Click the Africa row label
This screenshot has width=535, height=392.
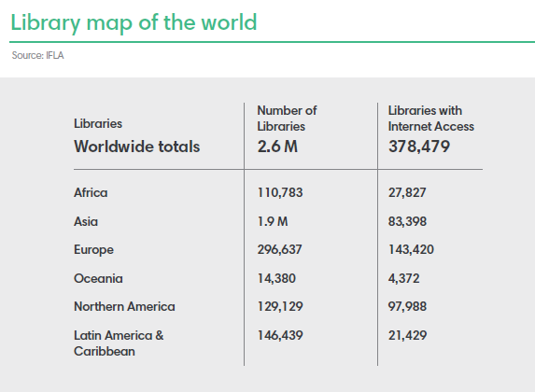[x=91, y=193]
